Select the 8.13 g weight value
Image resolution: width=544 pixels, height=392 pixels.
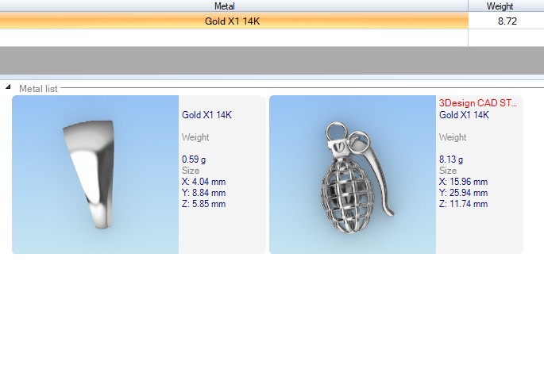coord(451,159)
